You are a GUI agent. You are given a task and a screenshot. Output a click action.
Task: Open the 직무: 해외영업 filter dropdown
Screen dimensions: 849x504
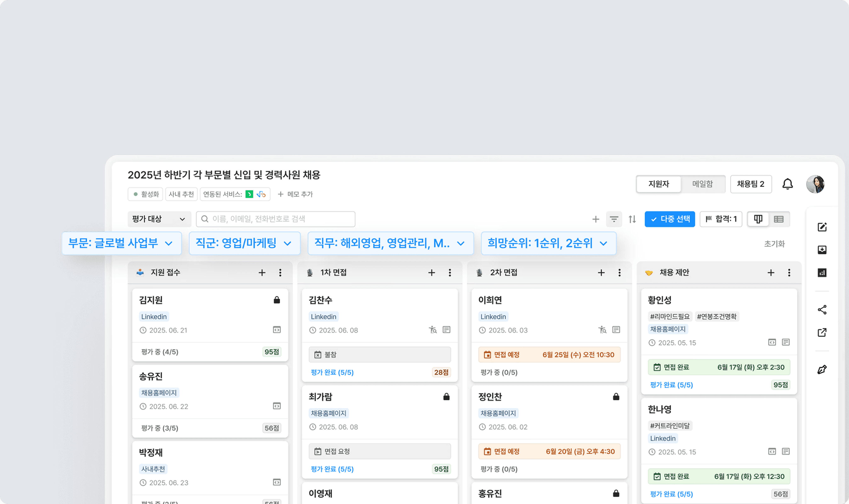point(391,243)
